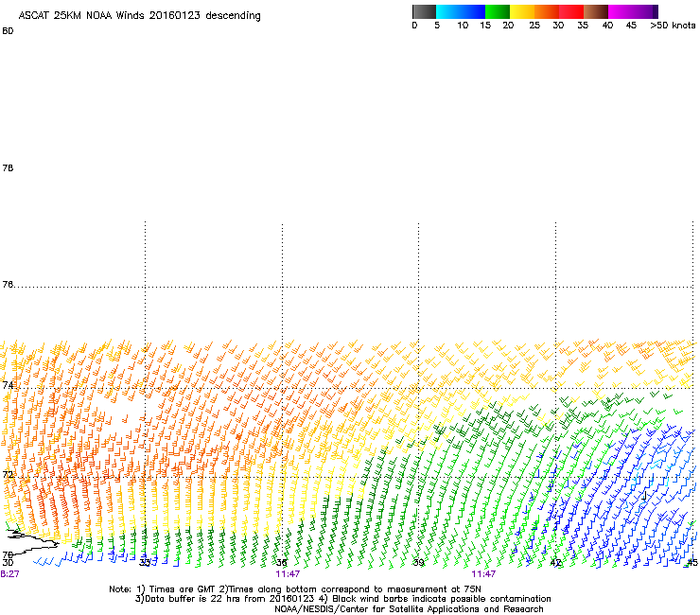Viewport: 700px width, 615px height.
Task: Select the magenta 40-45 knots legend swatch
Action: [x=621, y=11]
